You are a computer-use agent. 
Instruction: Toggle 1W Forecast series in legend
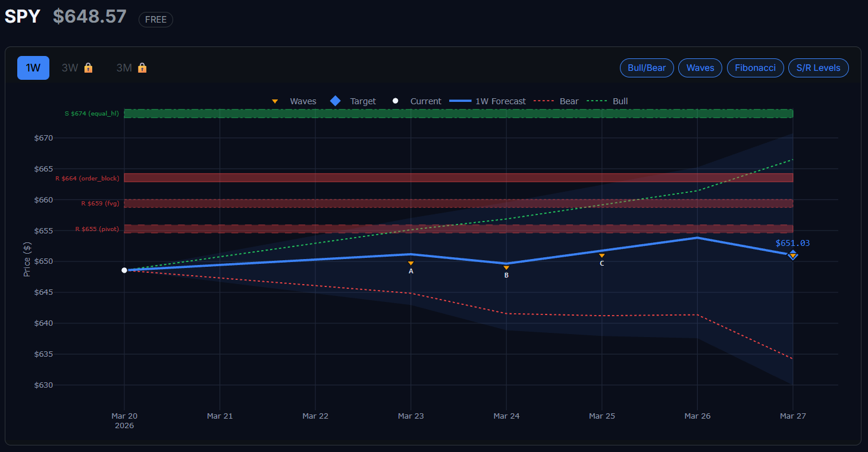tap(488, 101)
